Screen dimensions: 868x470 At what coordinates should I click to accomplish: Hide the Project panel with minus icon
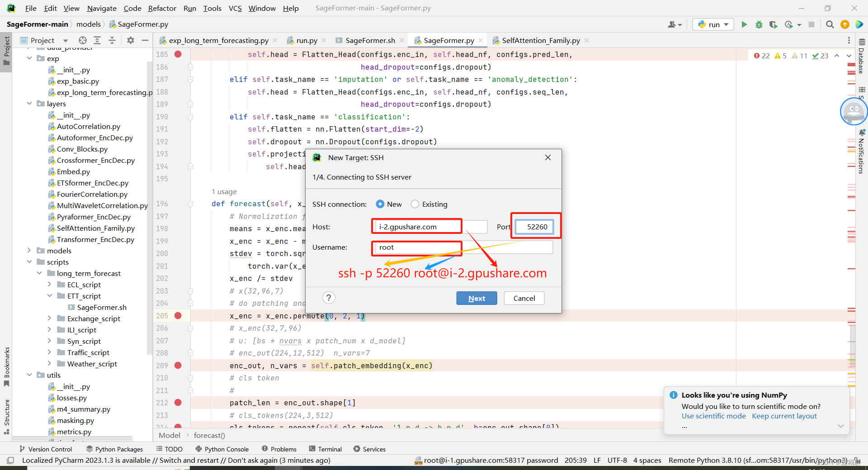[145, 40]
